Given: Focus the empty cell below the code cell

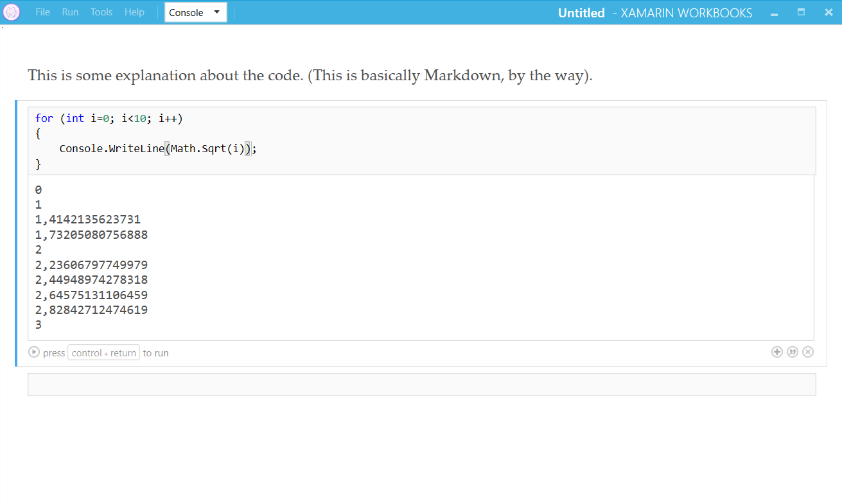Looking at the screenshot, I should point(421,385).
